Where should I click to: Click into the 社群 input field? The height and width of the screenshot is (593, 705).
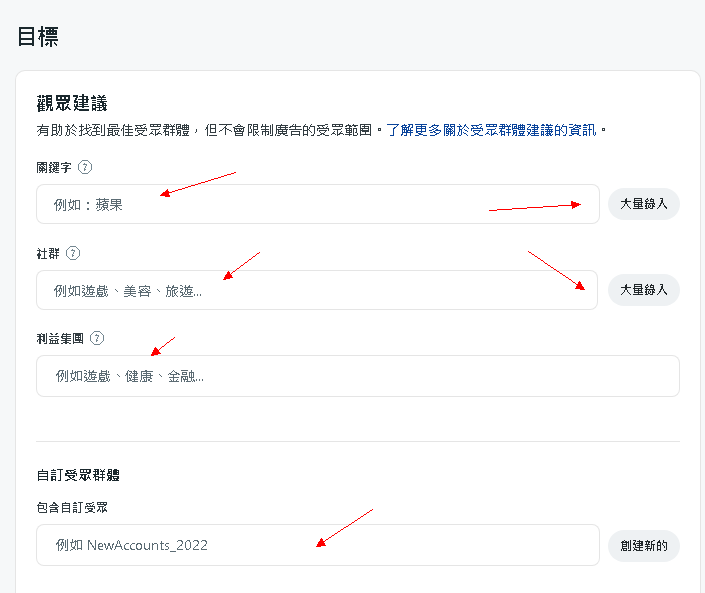pyautogui.click(x=317, y=290)
